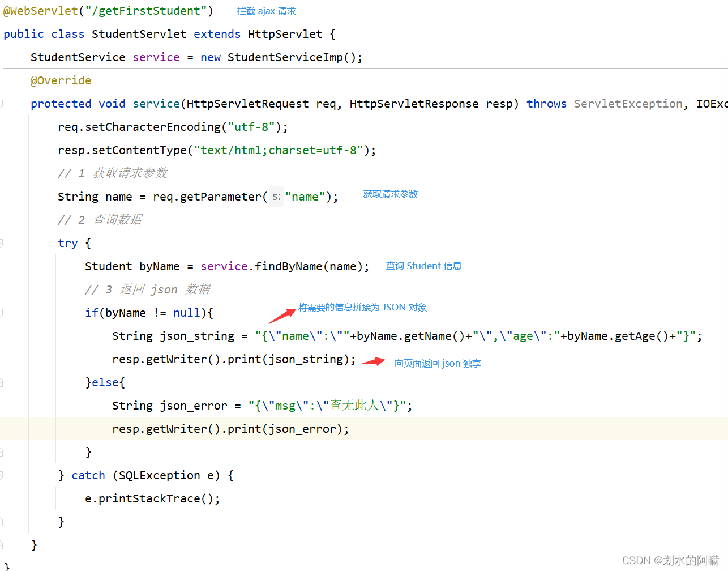The width and height of the screenshot is (728, 571).
Task: Select the "/getFirstStudent" string literal
Action: coord(146,11)
